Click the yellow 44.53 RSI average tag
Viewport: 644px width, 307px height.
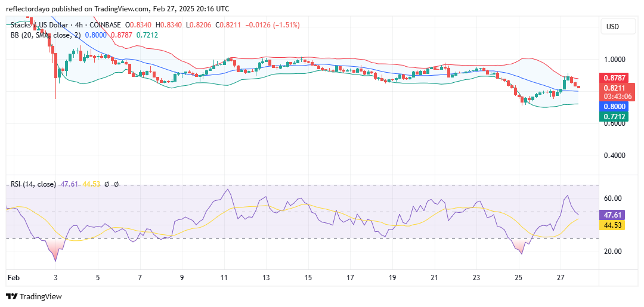[x=612, y=225]
